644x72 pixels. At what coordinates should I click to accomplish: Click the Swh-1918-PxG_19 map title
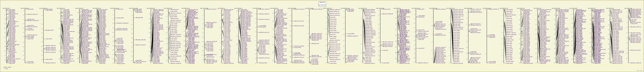pyautogui.click(x=204, y=8)
